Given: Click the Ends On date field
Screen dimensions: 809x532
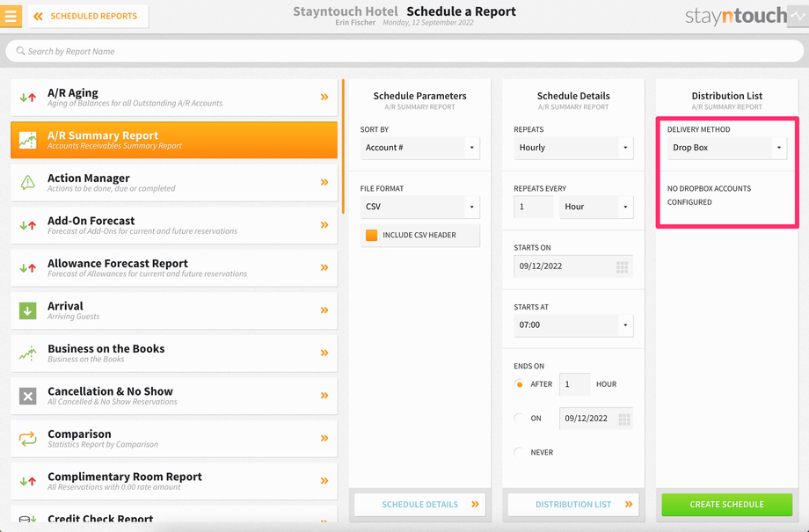Looking at the screenshot, I should click(596, 419).
